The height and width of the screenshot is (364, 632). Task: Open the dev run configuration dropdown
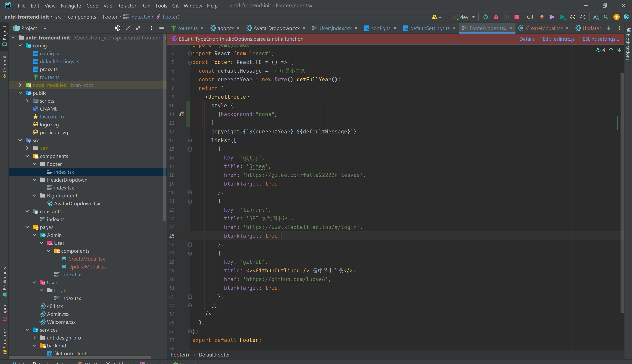[464, 17]
